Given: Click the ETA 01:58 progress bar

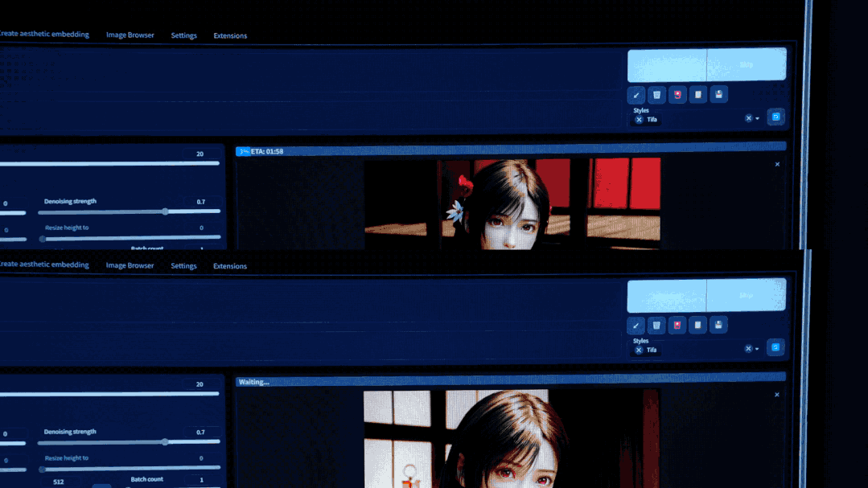Looking at the screenshot, I should pos(511,150).
